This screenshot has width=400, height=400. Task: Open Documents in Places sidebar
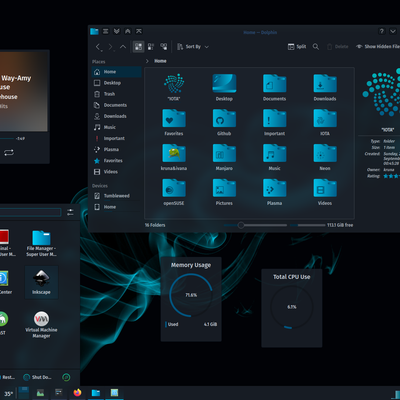point(117,105)
